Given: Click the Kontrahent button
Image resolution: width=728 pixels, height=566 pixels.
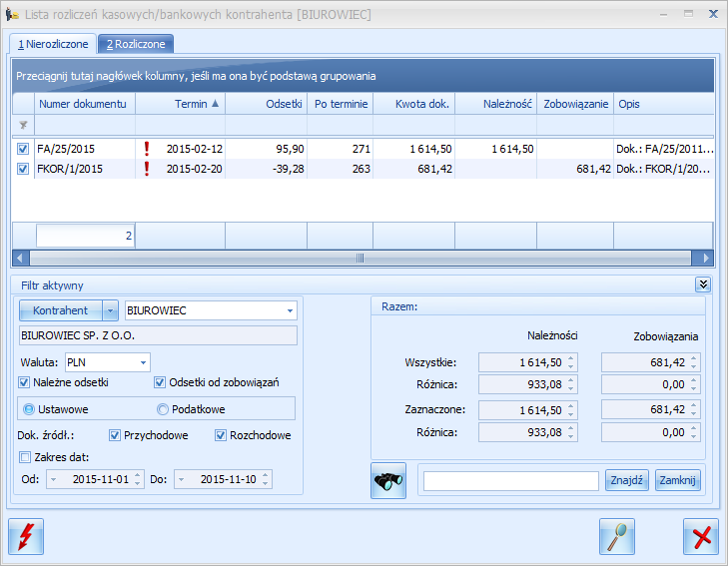Looking at the screenshot, I should 60,310.
